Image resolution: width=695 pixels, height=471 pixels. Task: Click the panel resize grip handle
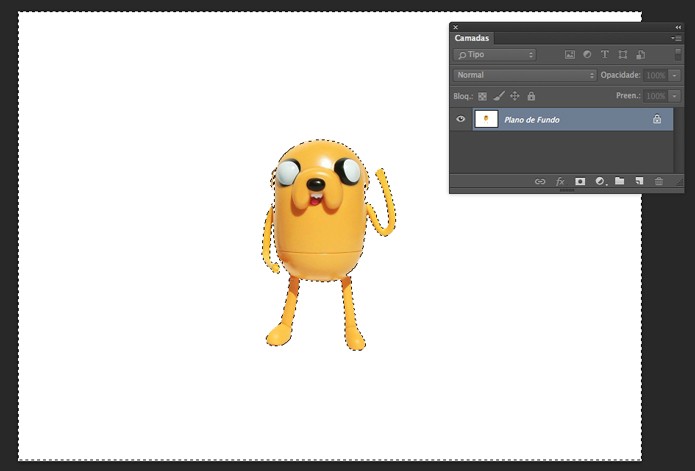click(567, 190)
